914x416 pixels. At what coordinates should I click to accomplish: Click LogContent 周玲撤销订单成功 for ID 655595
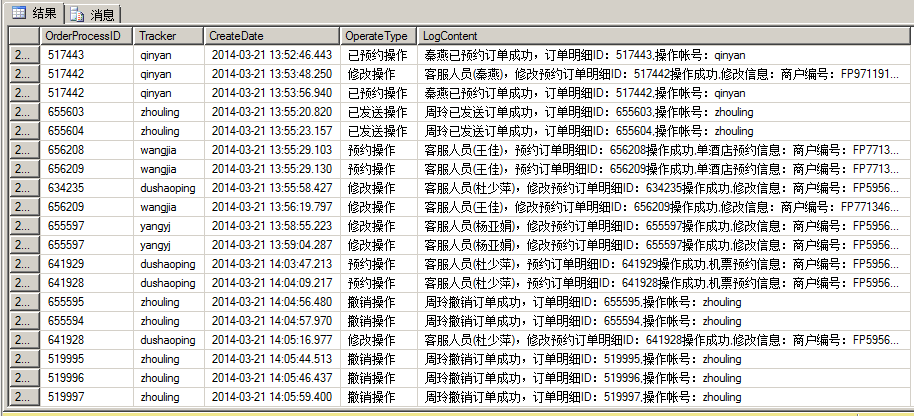pyautogui.click(x=665, y=302)
